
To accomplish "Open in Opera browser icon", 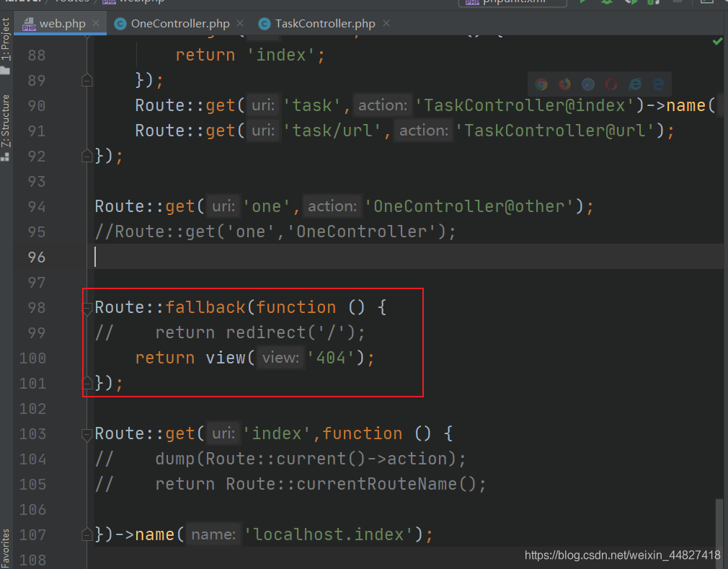I will (611, 84).
